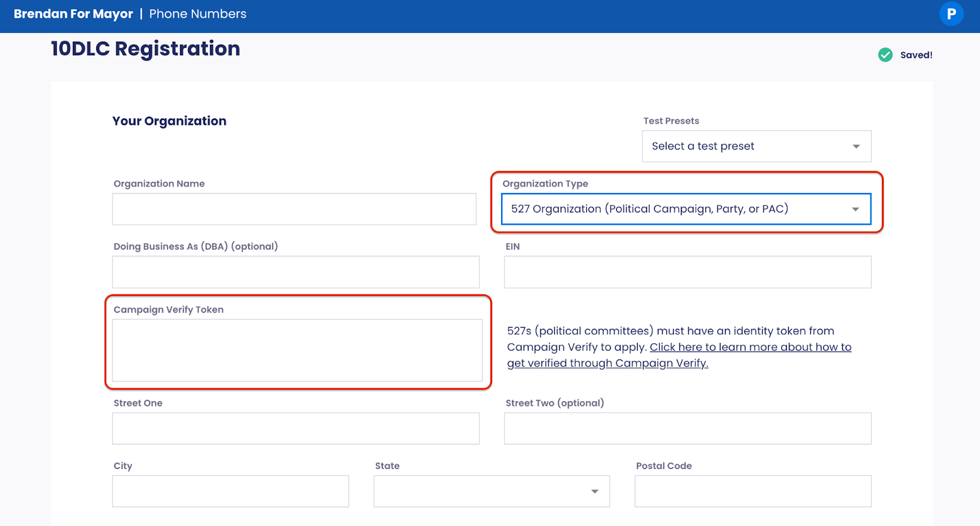Open the State dropdown
980x526 pixels.
pyautogui.click(x=491, y=491)
